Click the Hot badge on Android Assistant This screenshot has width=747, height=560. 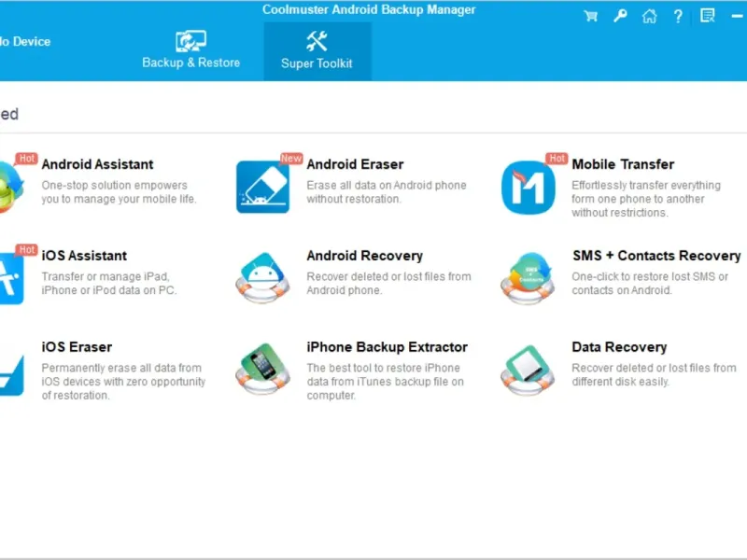coord(26,159)
